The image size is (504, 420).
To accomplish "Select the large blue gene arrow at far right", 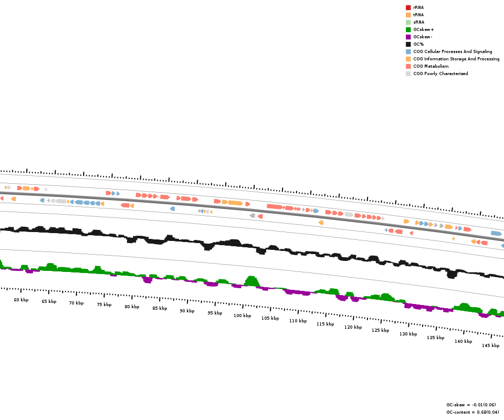I will 496,233.
